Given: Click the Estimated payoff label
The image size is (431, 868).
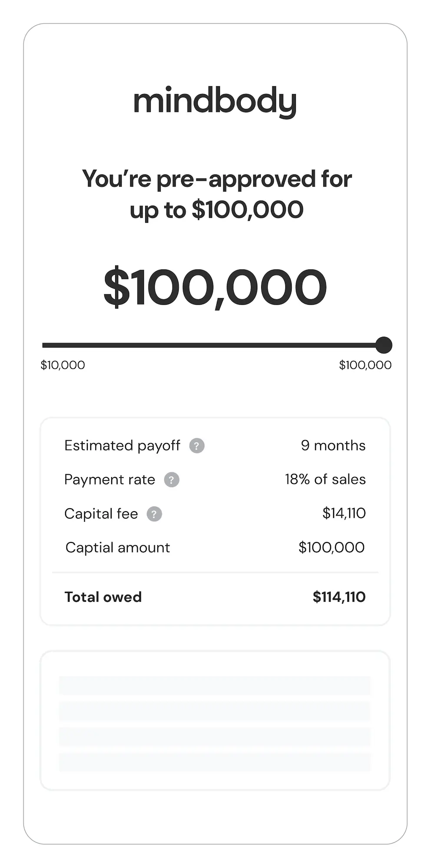Looking at the screenshot, I should [x=122, y=446].
